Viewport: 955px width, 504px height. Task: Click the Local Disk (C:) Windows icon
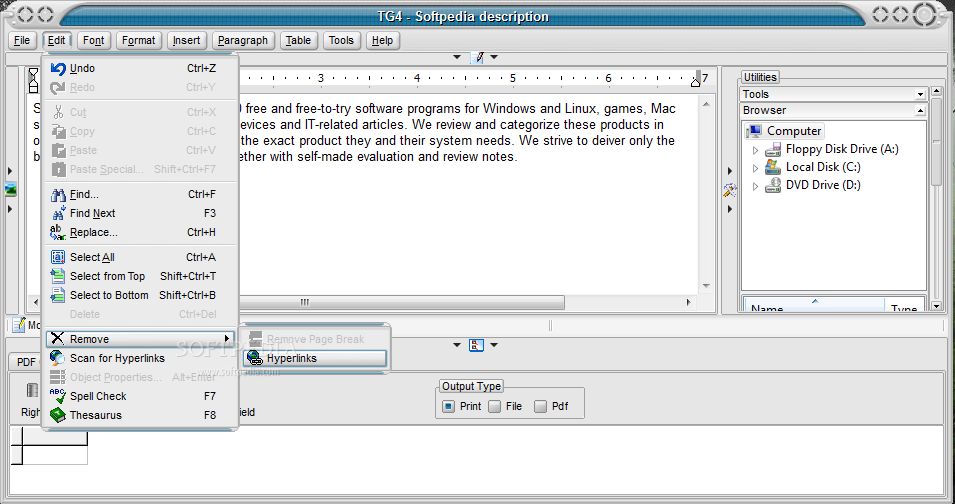point(773,167)
